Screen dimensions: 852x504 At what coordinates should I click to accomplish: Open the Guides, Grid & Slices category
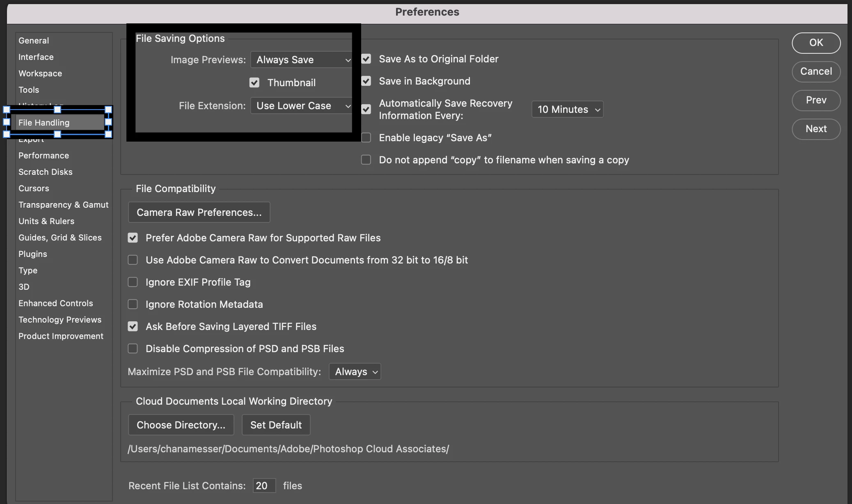click(60, 238)
